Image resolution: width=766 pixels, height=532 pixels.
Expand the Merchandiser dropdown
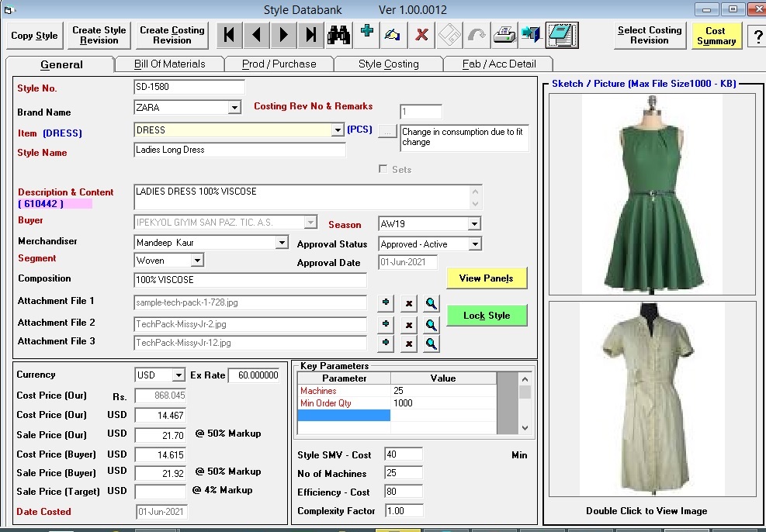pos(282,243)
